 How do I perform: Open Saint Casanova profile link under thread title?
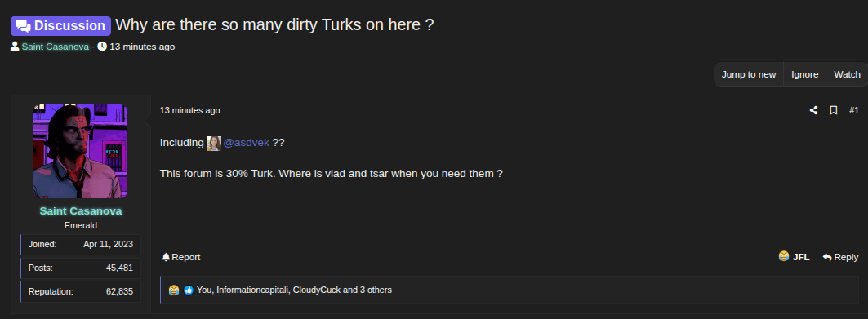click(56, 47)
